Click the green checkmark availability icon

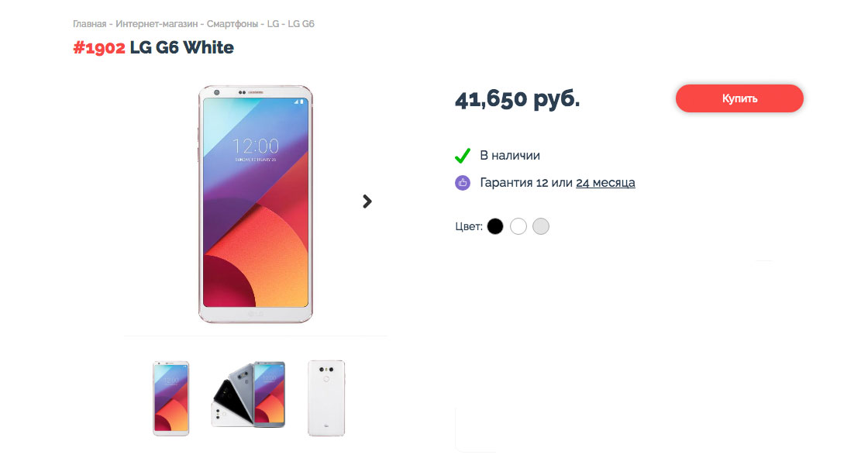462,156
